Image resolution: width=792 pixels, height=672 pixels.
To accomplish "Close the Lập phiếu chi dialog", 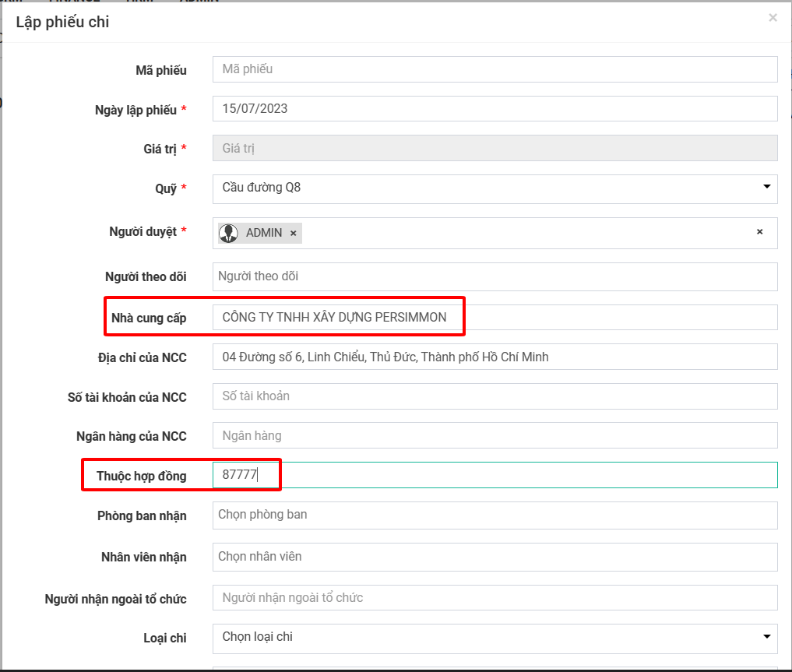I will (x=773, y=18).
